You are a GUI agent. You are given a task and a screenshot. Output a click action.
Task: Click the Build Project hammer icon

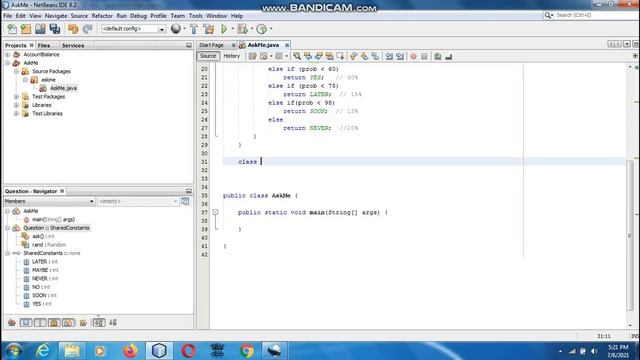[194, 29]
